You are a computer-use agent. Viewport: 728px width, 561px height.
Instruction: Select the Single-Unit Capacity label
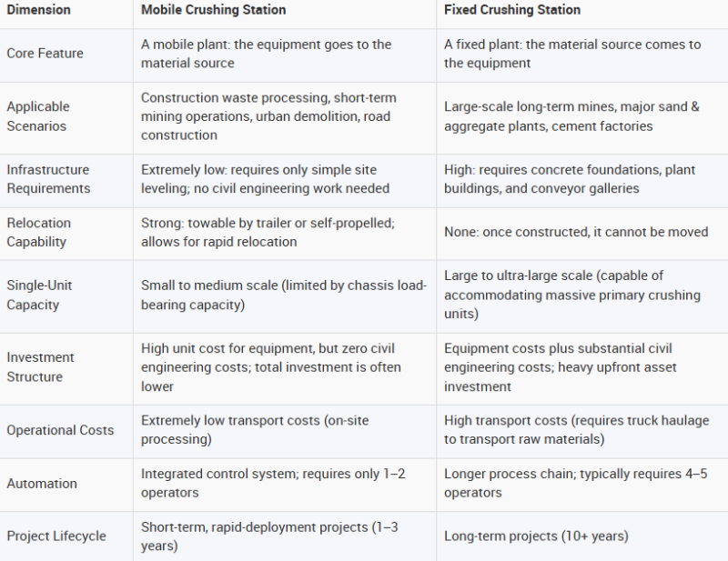pos(39,295)
